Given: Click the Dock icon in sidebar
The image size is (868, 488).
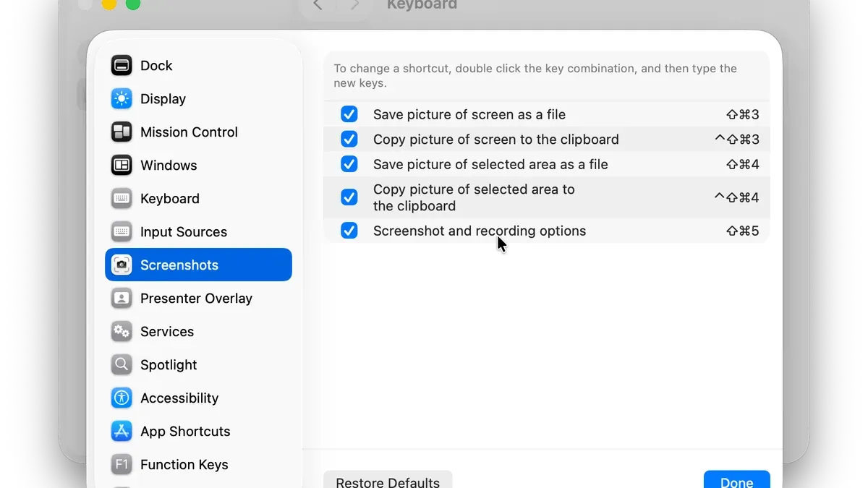Looking at the screenshot, I should [x=122, y=66].
